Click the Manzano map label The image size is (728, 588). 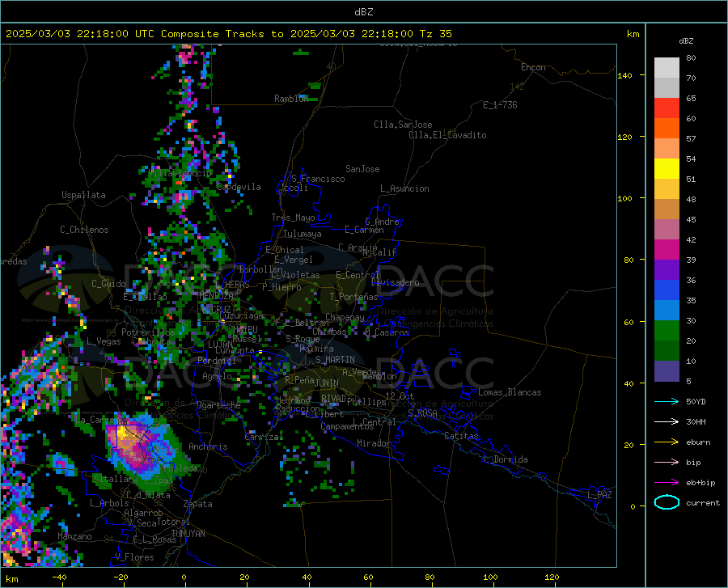74,536
